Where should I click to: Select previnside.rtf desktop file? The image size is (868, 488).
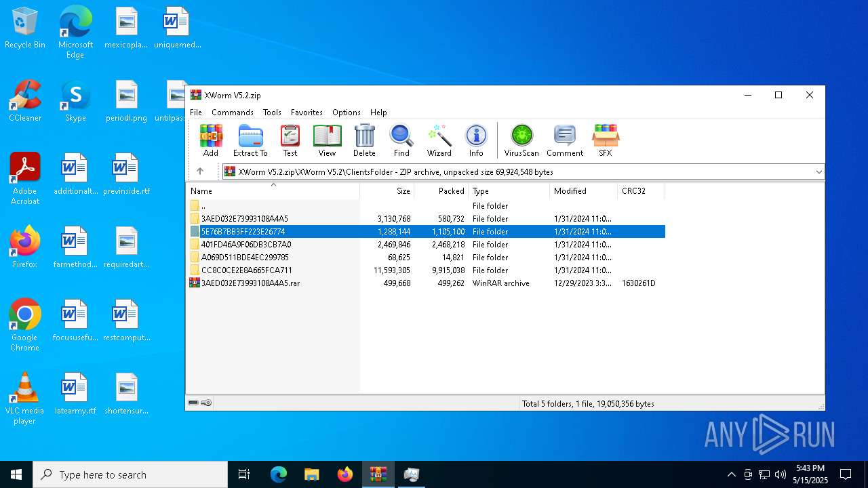tap(127, 174)
